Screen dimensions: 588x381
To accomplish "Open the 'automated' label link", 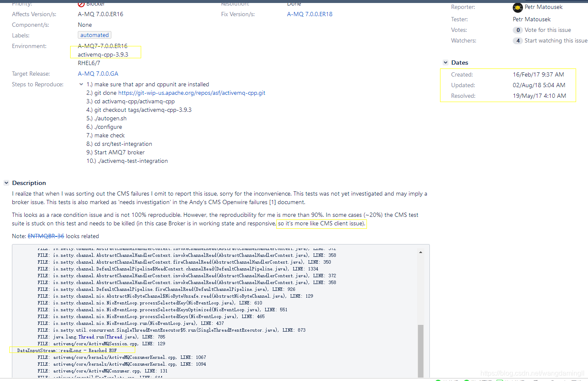I will (94, 35).
